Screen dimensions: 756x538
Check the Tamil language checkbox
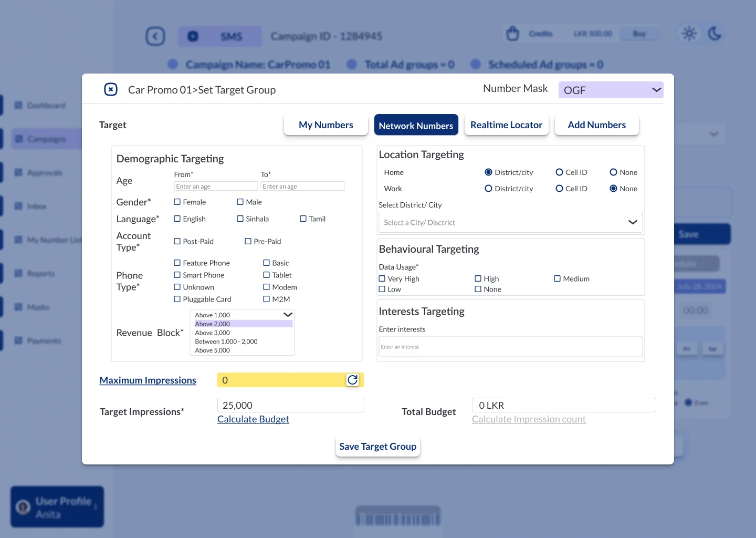click(x=303, y=219)
